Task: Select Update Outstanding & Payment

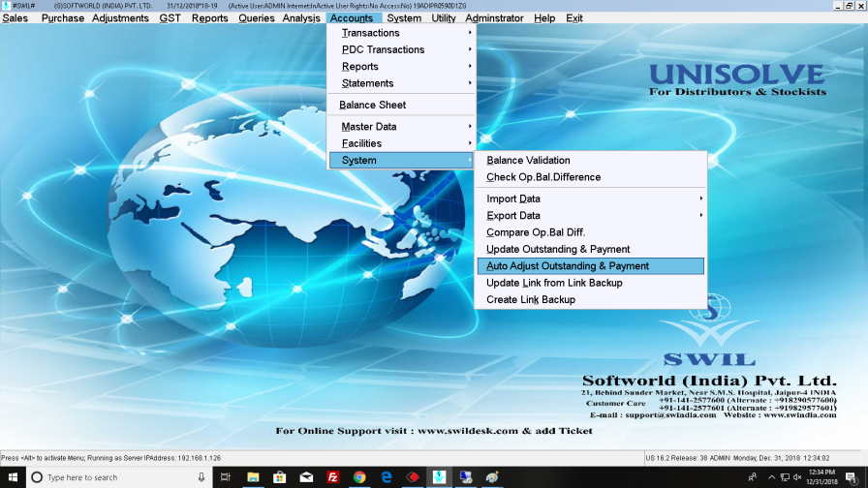Action: [591, 250]
